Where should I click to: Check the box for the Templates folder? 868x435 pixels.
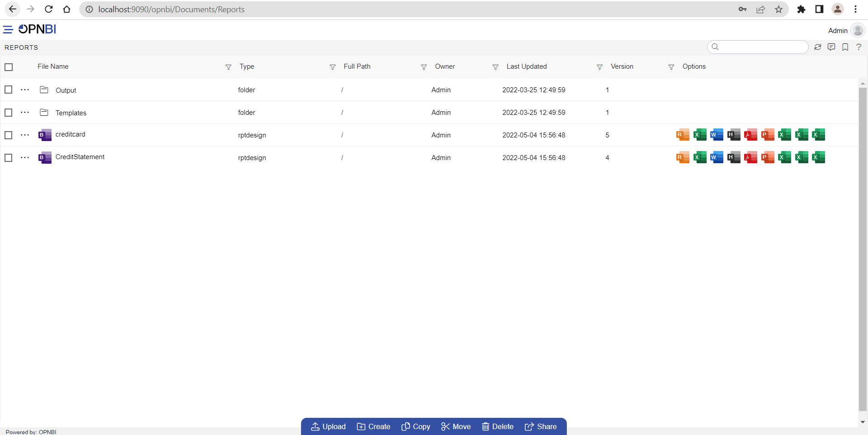coord(8,112)
